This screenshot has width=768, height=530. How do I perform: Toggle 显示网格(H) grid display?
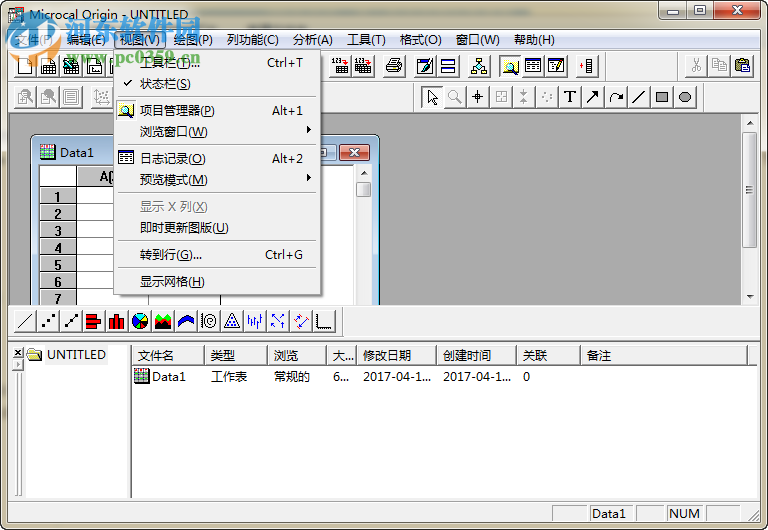coord(217,282)
